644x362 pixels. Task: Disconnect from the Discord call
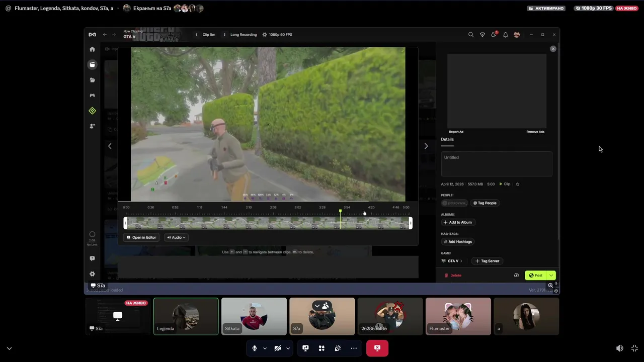click(x=377, y=348)
